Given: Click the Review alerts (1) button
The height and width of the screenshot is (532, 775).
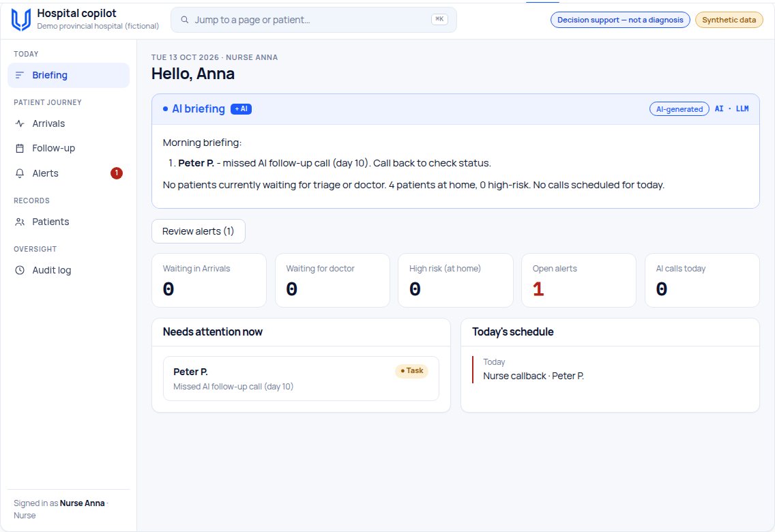Looking at the screenshot, I should point(199,231).
